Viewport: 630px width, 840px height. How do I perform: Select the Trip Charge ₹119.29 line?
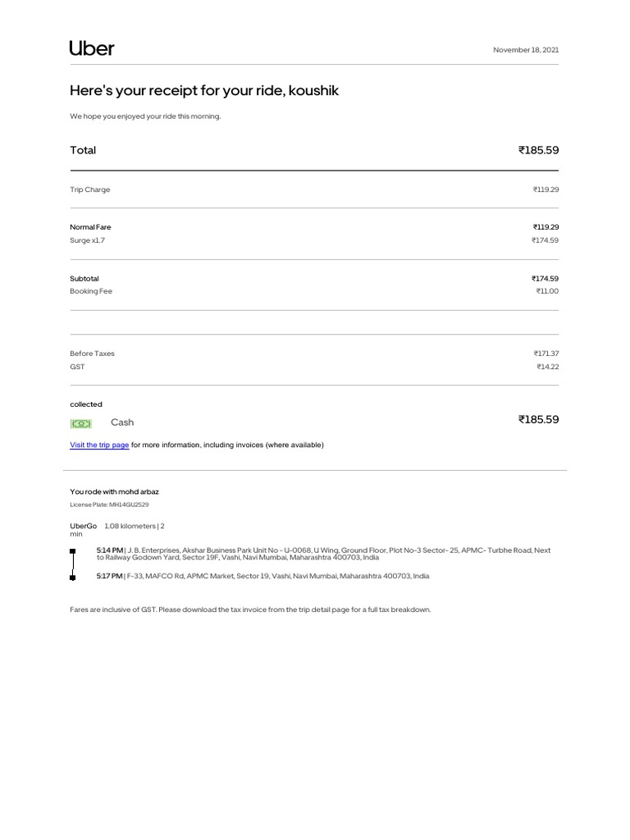314,189
